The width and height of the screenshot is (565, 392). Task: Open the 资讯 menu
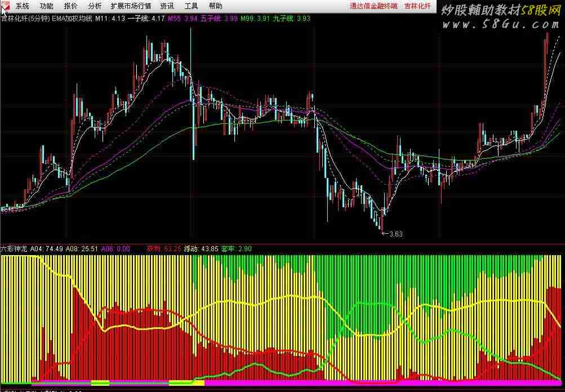pyautogui.click(x=167, y=6)
